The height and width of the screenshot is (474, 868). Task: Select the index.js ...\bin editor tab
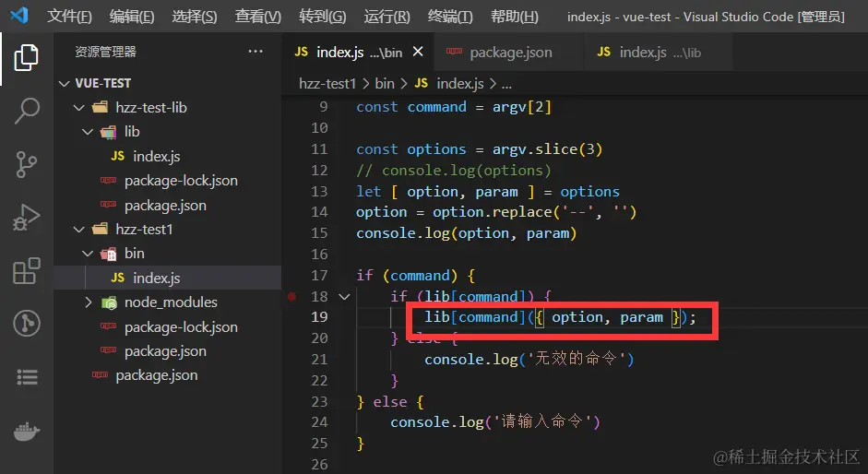(359, 52)
